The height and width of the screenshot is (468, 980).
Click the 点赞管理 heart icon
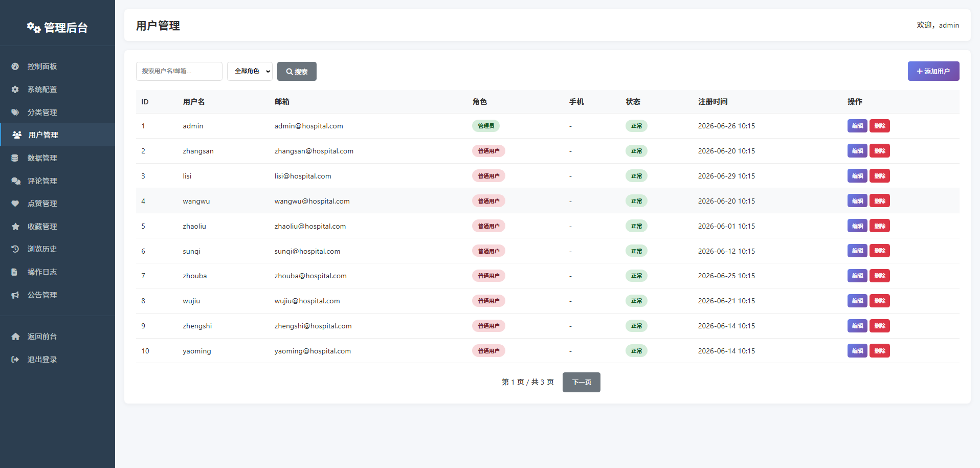tap(15, 204)
